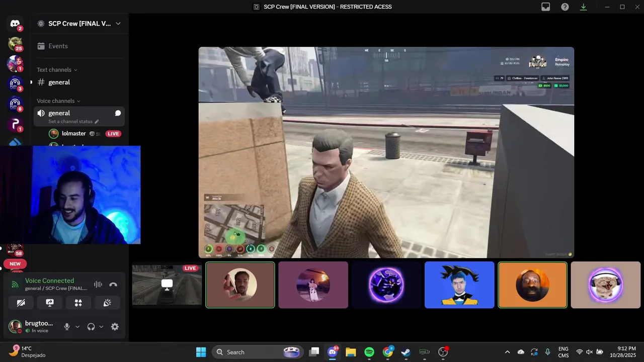Open the microphone input options dropdown
Image resolution: width=644 pixels, height=362 pixels.
[x=77, y=327]
